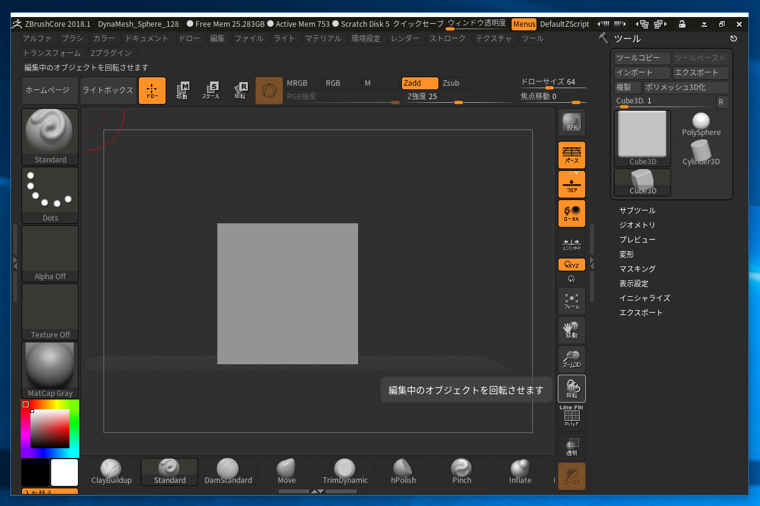Choose the ClayBuildup brush

click(x=111, y=472)
